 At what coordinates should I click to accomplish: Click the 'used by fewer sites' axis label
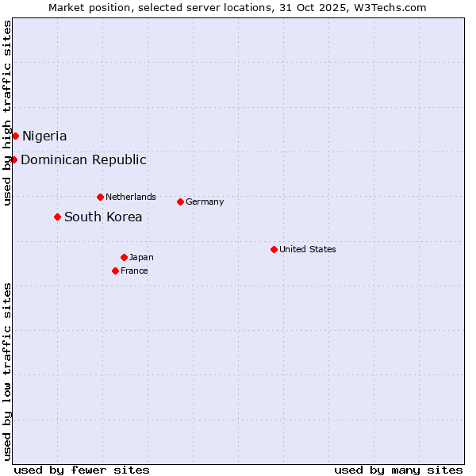click(x=82, y=470)
